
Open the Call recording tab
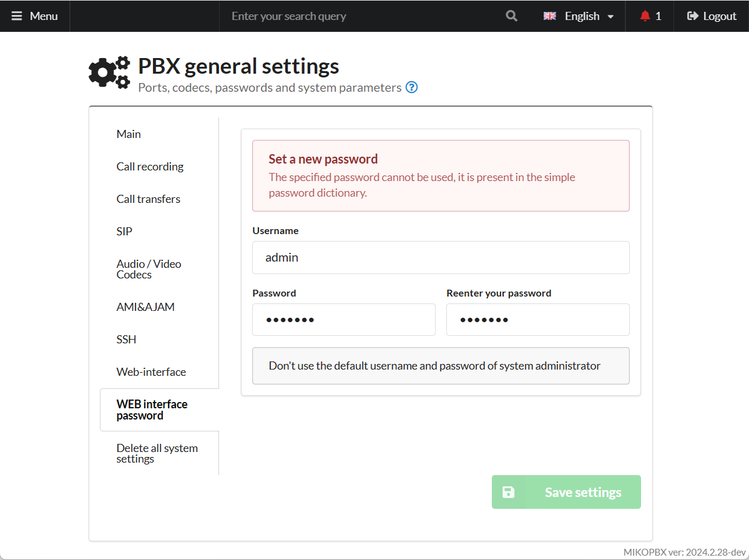(x=150, y=167)
